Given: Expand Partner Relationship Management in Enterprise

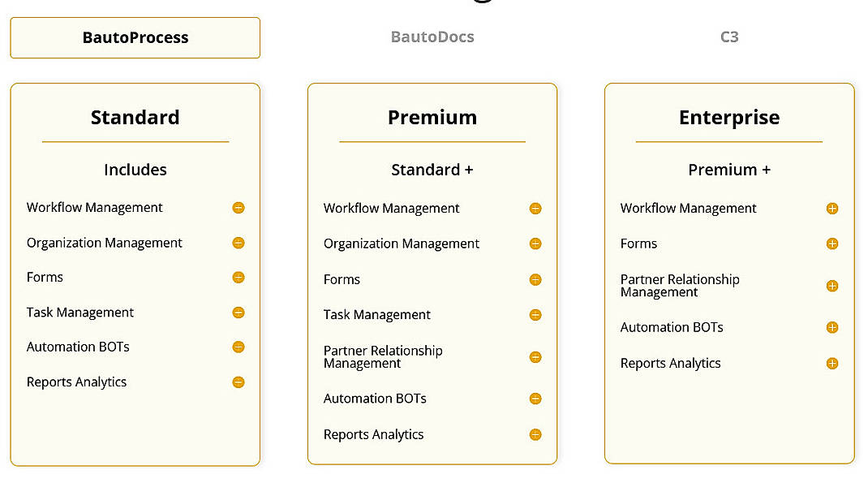Looking at the screenshot, I should pos(831,286).
